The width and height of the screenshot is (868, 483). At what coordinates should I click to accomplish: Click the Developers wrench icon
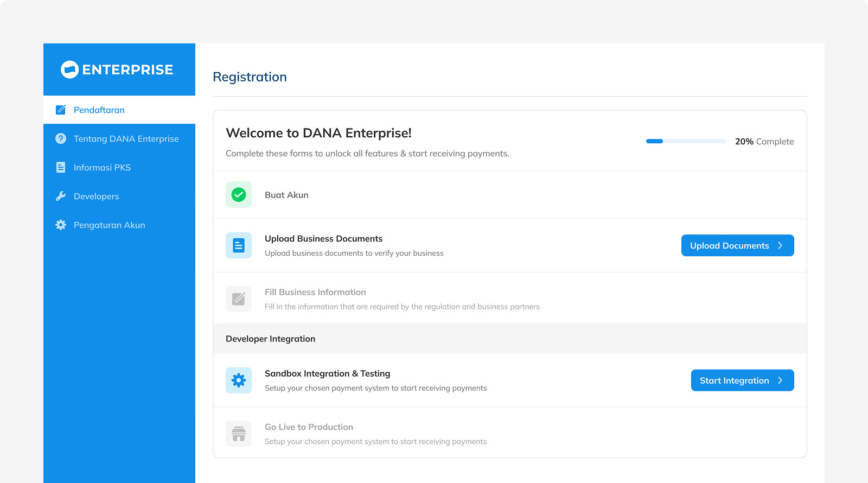[61, 196]
